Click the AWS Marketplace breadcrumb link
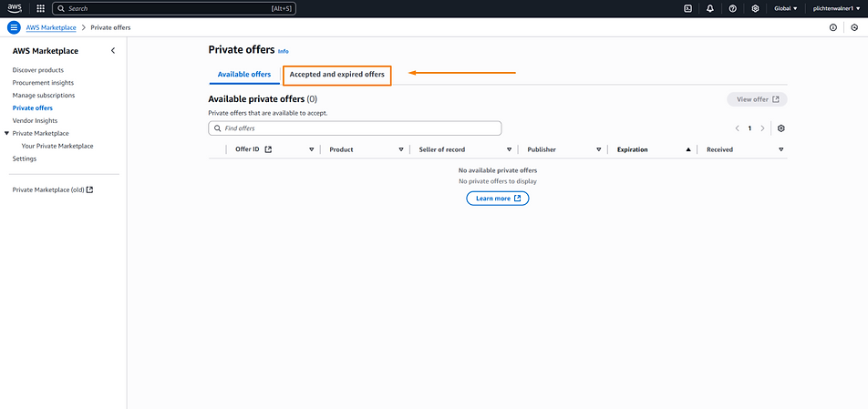The image size is (868, 409). (51, 27)
